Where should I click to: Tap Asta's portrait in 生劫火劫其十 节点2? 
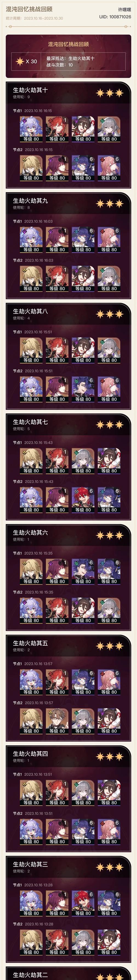(109, 168)
